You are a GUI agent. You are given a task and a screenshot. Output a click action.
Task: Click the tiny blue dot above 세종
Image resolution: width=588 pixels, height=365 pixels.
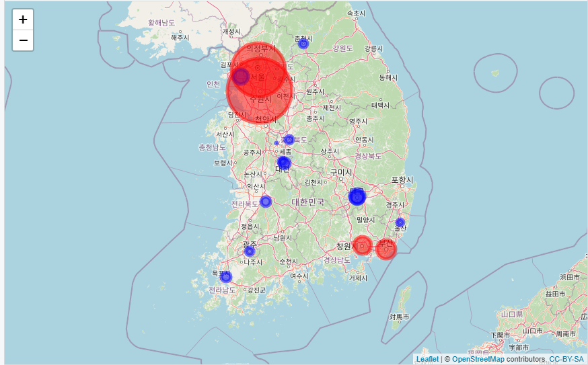point(277,143)
